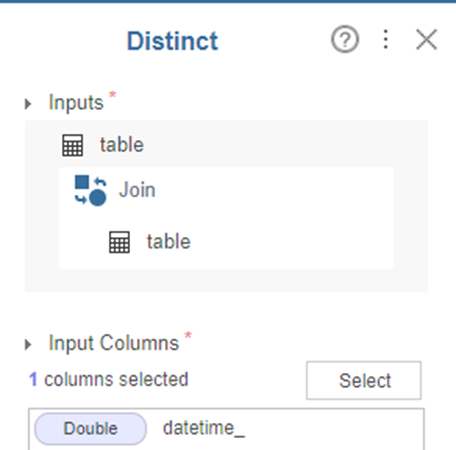The image size is (456, 450).
Task: Click the Select columns button
Action: [364, 380]
